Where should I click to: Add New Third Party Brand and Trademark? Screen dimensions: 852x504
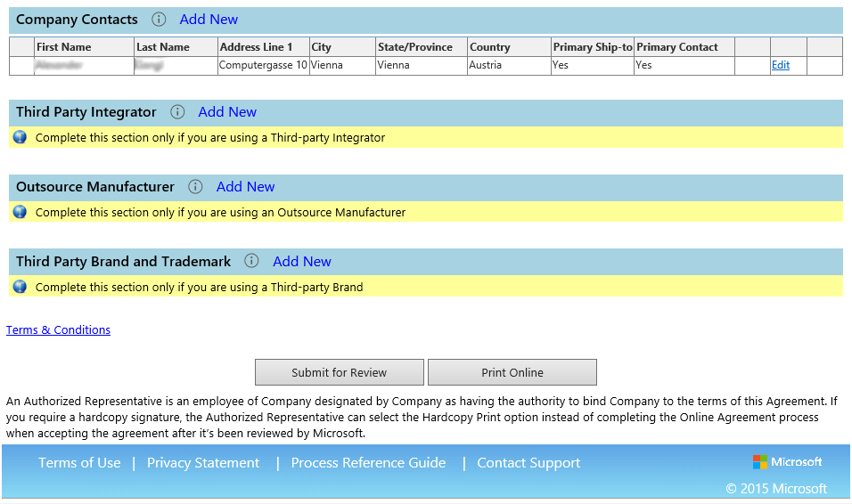coord(302,262)
